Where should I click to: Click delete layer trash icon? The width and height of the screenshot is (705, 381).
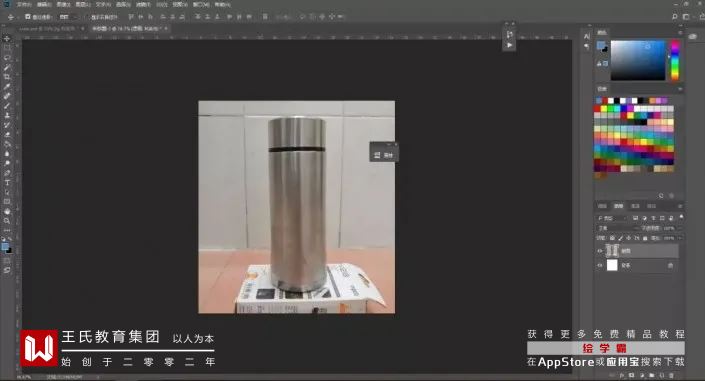[671, 375]
